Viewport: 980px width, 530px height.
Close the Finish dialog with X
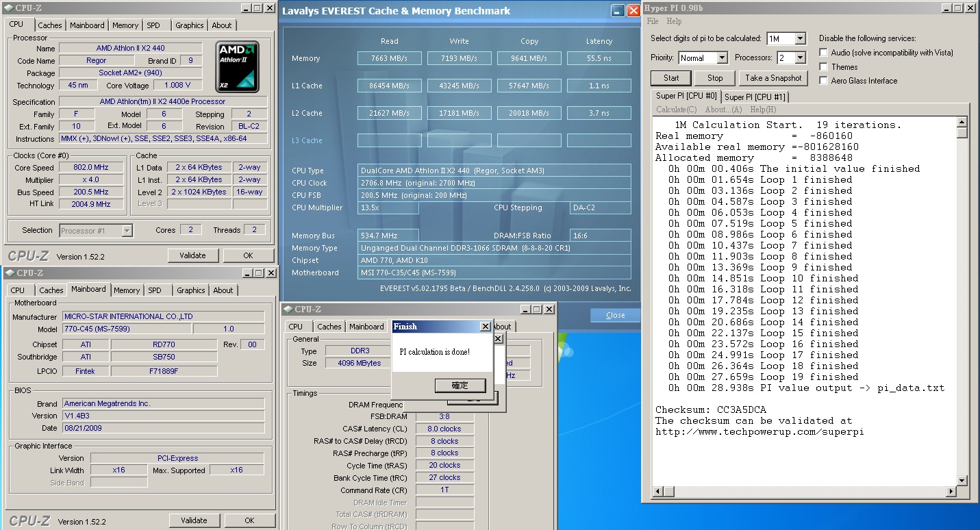(485, 327)
